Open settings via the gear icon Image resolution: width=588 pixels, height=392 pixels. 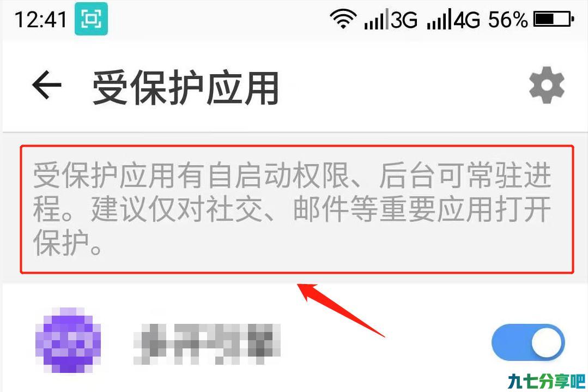[547, 85]
